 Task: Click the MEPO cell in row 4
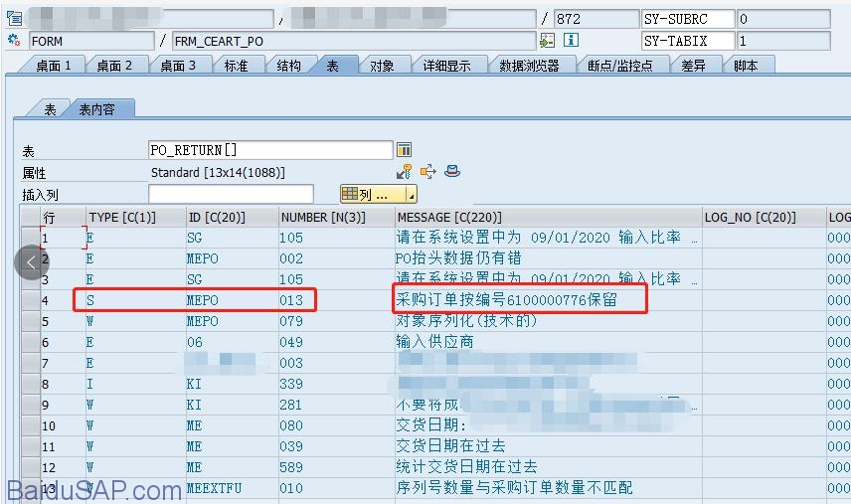click(202, 300)
